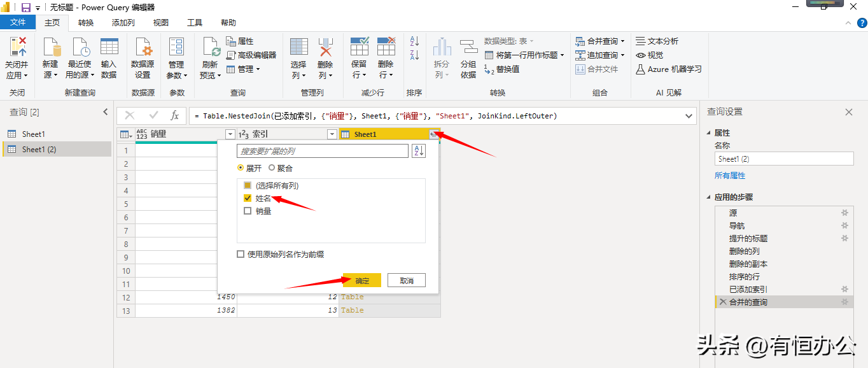868x368 pixels.
Task: Click Use First Row as Headers (将第一行用作标题)
Action: coord(524,55)
